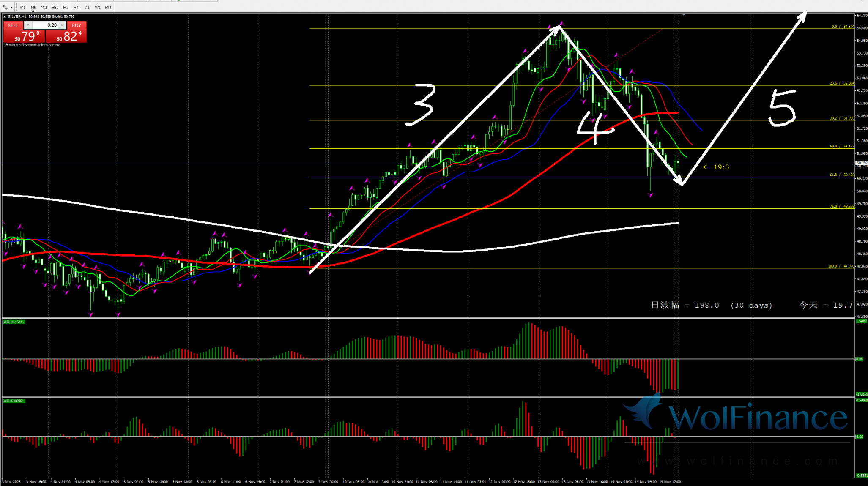Click the 0.20 volume input field
868x486 pixels.
click(46, 25)
